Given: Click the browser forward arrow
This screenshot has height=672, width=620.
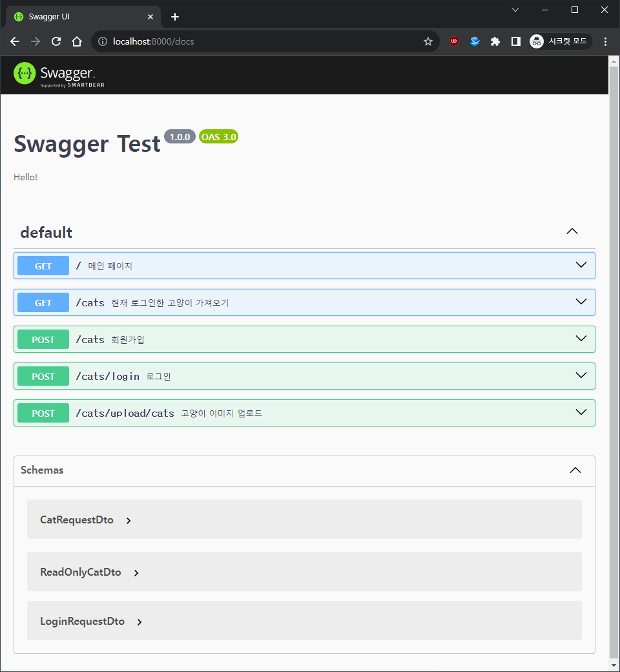Looking at the screenshot, I should pos(36,41).
